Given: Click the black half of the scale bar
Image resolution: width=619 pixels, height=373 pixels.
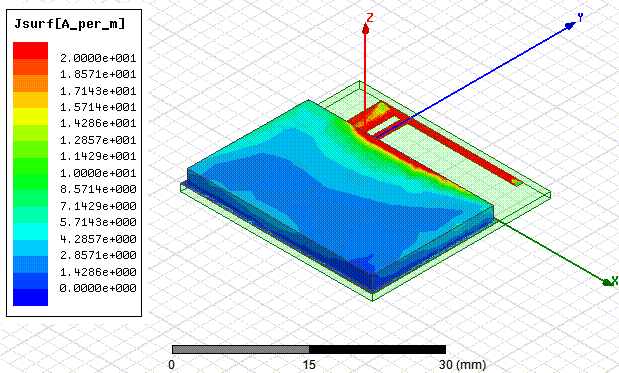Looking at the screenshot, I should [377, 349].
